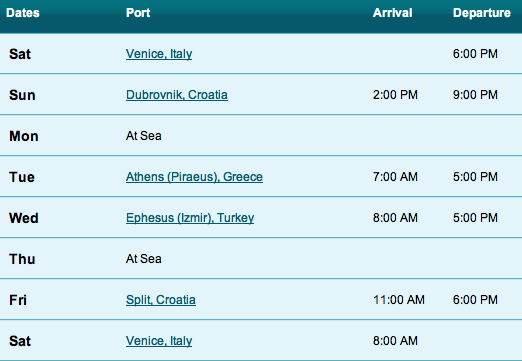Click the 7:00 AM Athens arrival time
Image resolution: width=522 pixels, height=361 pixels.
(x=395, y=177)
